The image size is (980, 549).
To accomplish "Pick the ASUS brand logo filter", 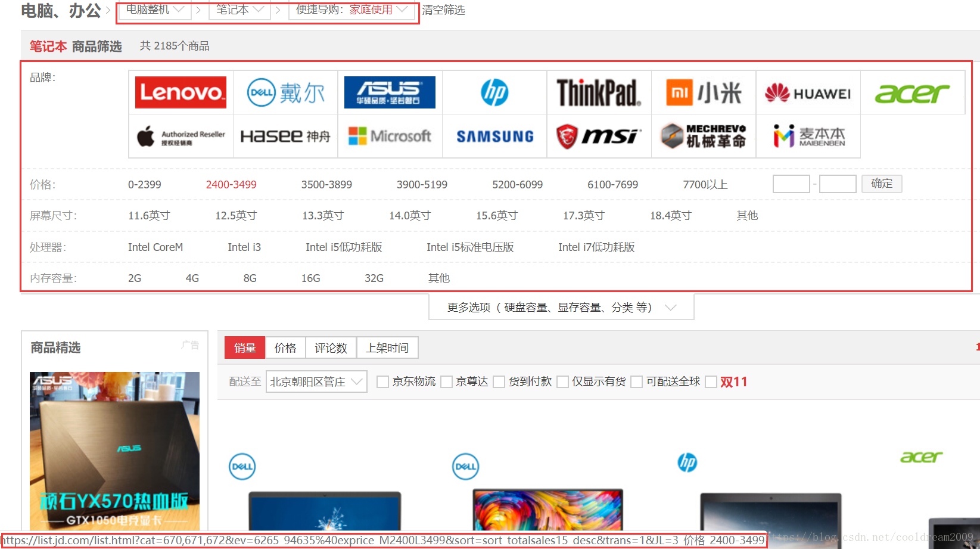I will [390, 92].
